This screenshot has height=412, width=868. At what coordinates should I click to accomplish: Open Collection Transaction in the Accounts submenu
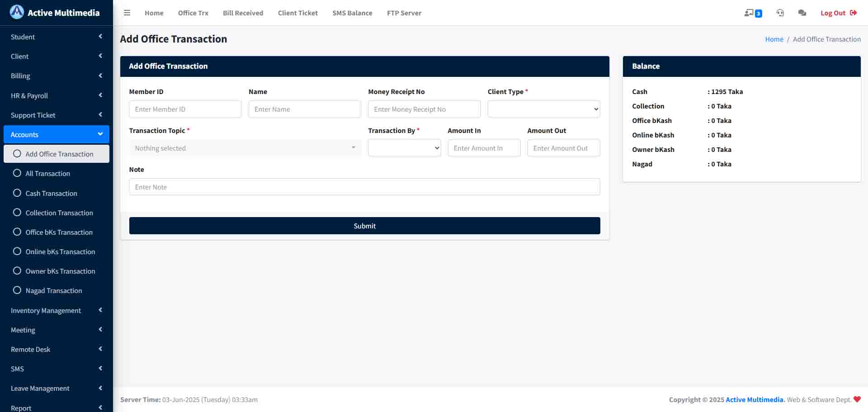click(x=57, y=213)
